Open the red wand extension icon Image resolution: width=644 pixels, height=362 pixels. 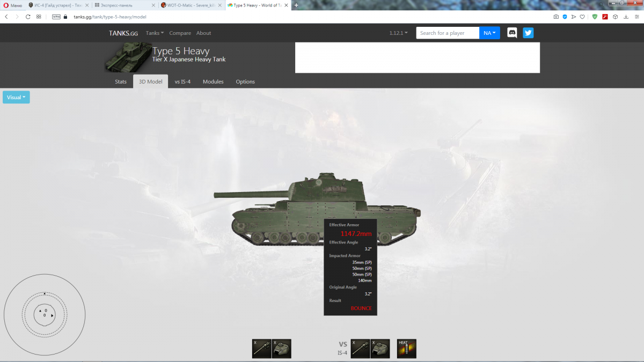605,17
